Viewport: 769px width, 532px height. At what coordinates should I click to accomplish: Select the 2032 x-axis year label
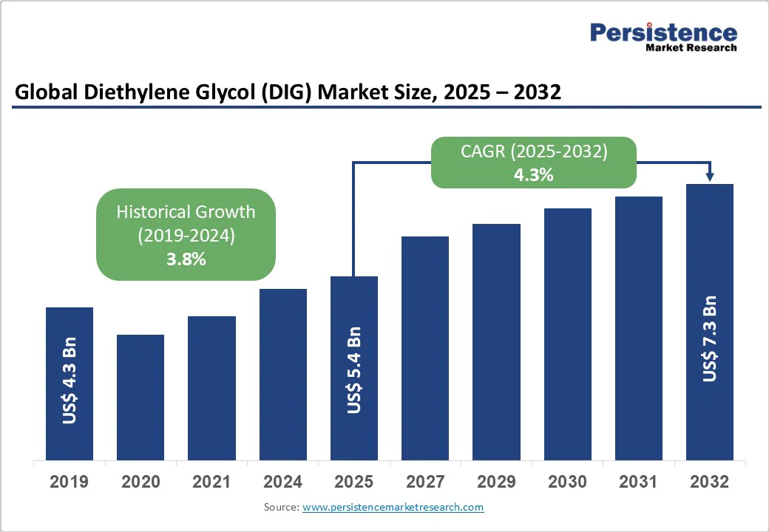click(x=710, y=482)
